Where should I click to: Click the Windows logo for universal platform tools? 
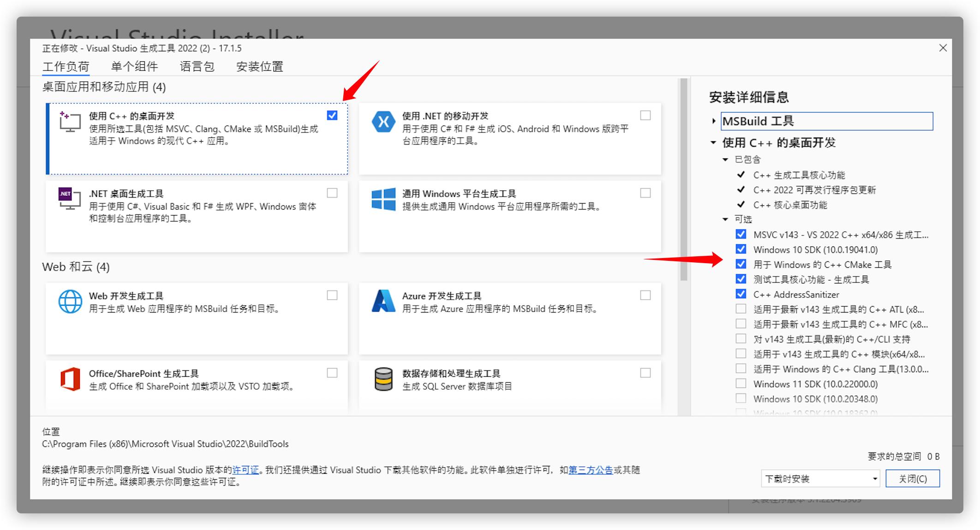coord(383,199)
